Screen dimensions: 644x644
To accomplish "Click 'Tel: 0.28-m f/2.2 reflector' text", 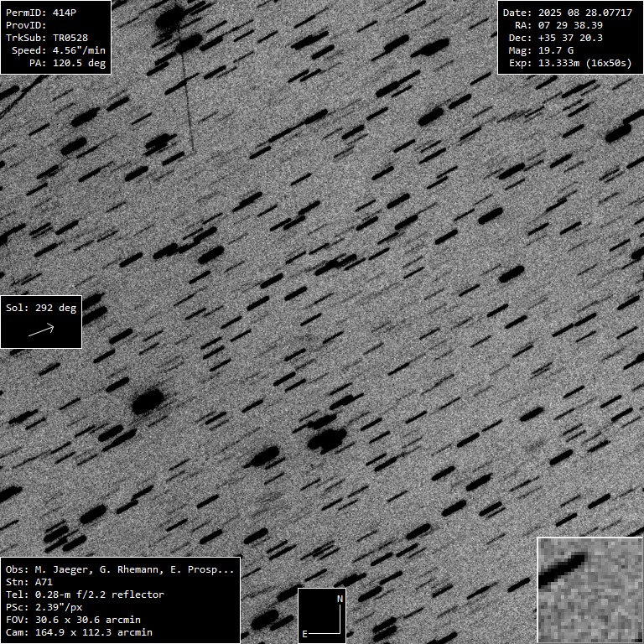I will 85,595.
